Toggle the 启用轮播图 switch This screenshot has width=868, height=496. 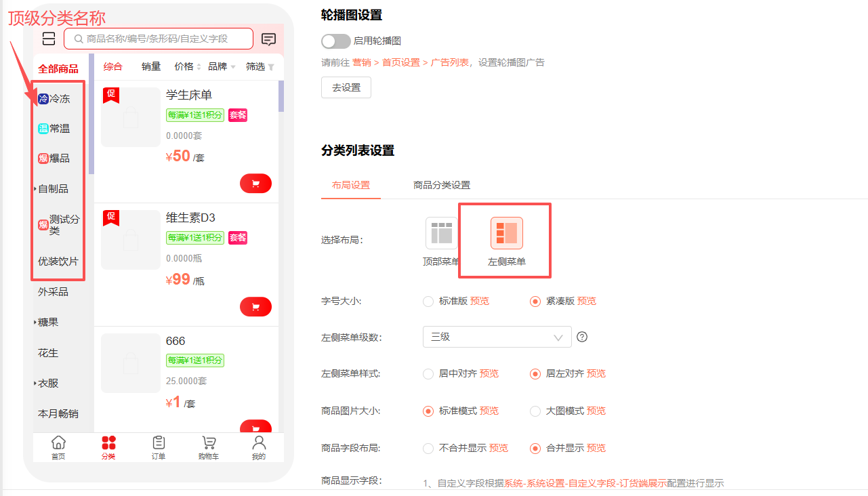tap(336, 41)
